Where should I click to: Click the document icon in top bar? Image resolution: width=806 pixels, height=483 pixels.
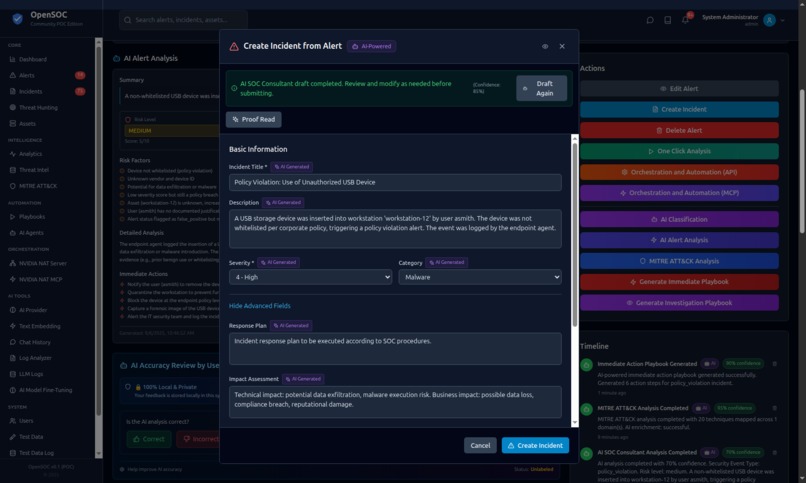coord(667,21)
